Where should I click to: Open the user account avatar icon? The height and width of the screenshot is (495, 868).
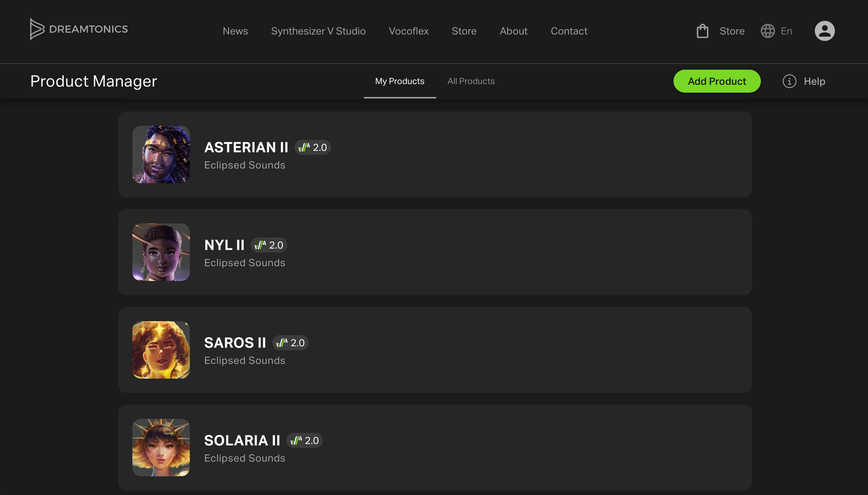coord(825,31)
